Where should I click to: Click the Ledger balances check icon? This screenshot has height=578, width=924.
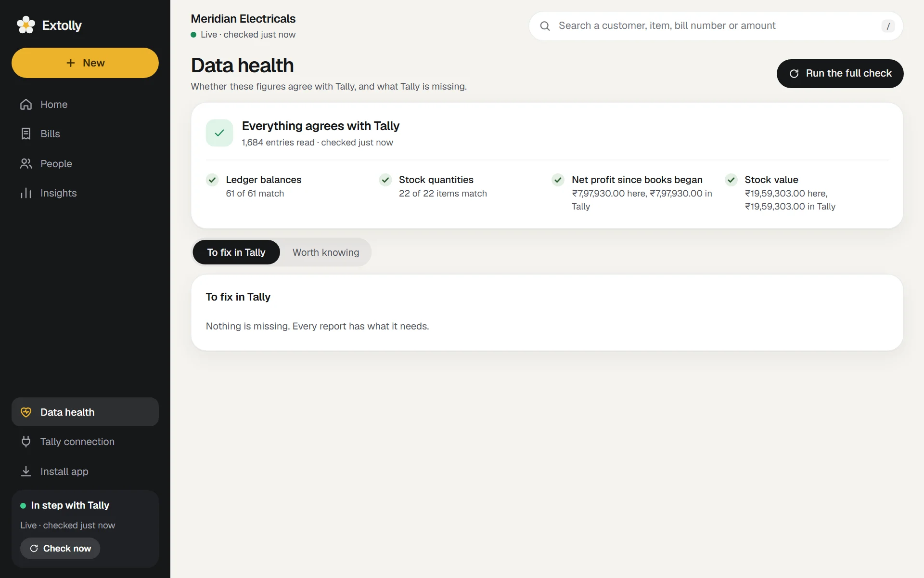point(212,180)
